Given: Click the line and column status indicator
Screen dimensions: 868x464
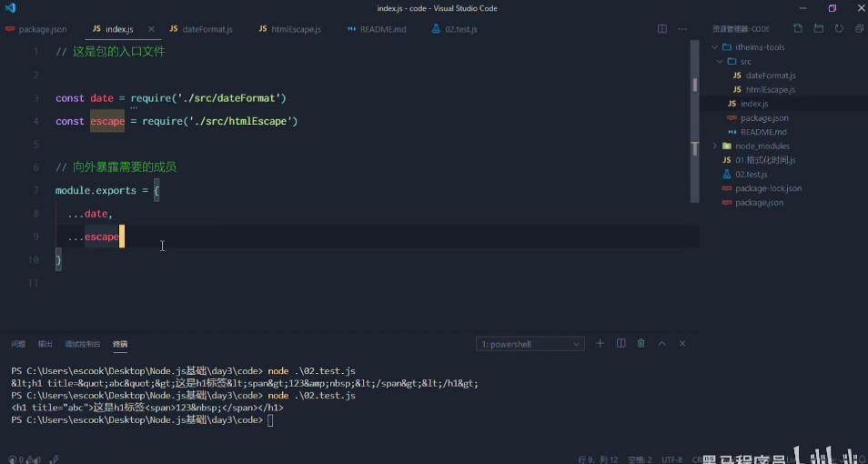Looking at the screenshot, I should click(x=598, y=459).
